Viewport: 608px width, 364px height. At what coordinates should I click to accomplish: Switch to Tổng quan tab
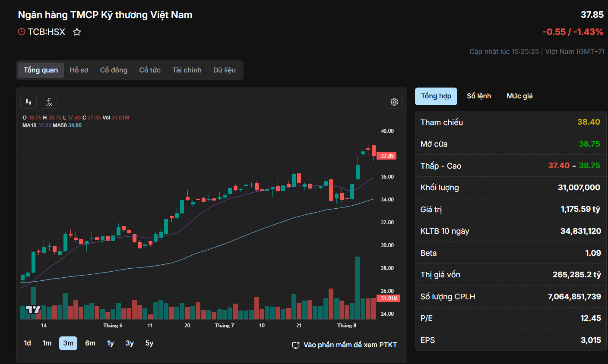point(41,70)
